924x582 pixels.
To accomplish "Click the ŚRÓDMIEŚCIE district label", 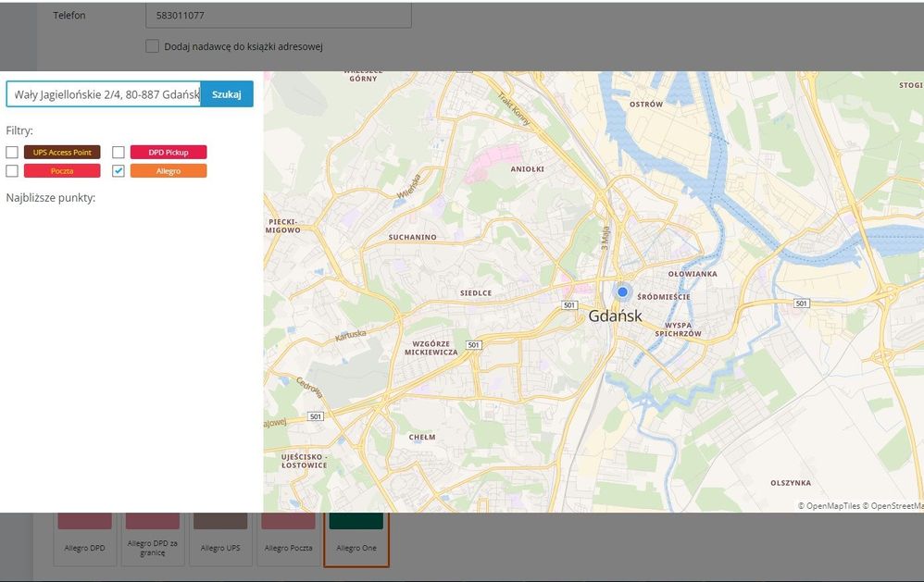I will coord(664,297).
